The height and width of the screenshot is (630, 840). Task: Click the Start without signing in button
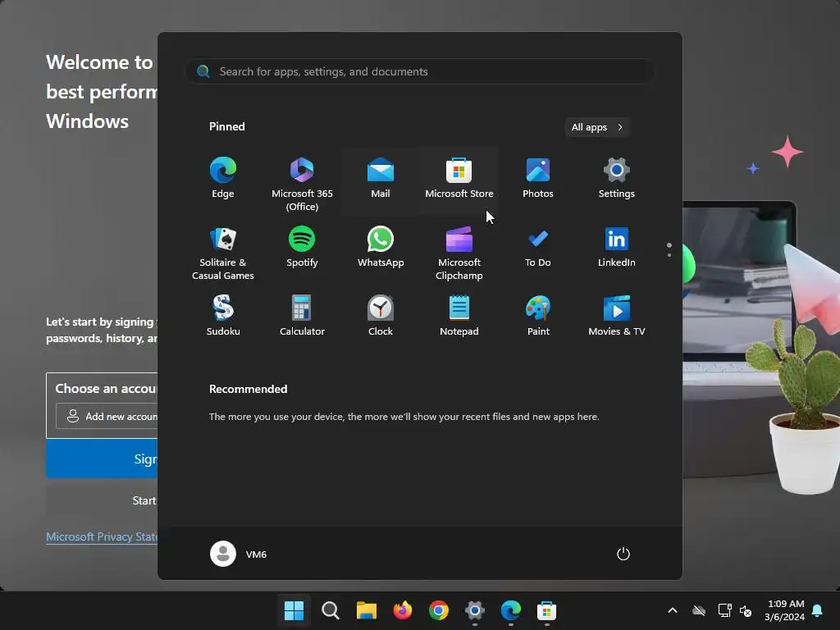(x=102, y=500)
